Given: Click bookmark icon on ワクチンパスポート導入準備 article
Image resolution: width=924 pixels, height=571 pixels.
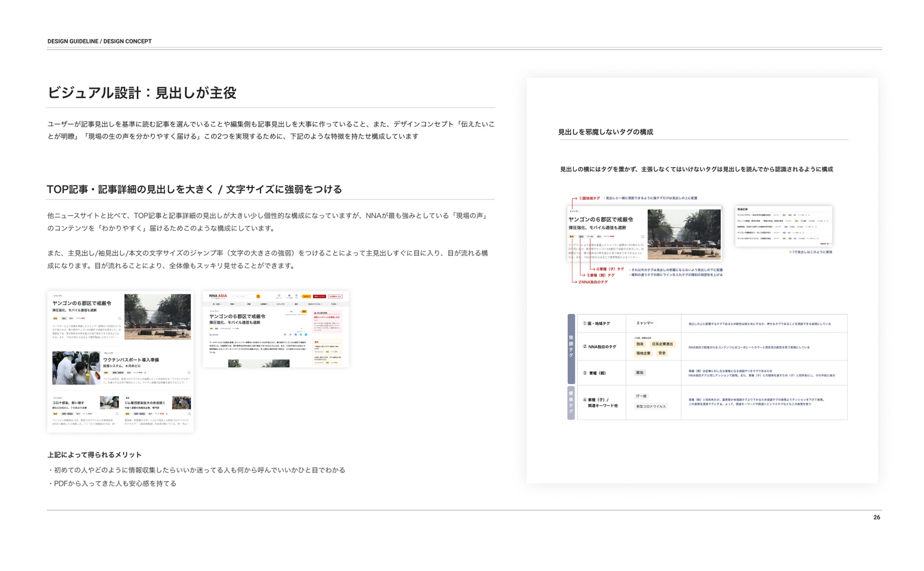Looking at the screenshot, I should (189, 373).
